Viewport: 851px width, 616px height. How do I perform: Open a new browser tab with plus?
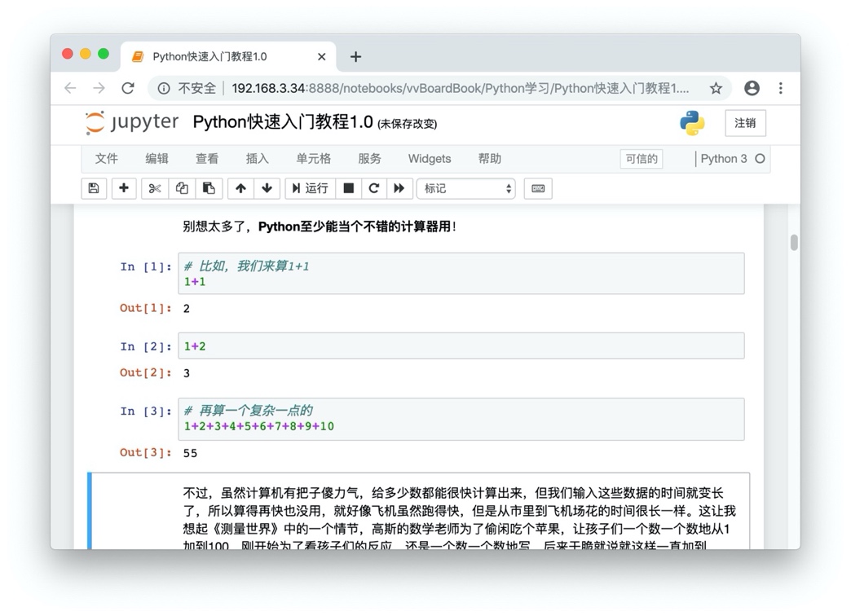click(x=355, y=56)
